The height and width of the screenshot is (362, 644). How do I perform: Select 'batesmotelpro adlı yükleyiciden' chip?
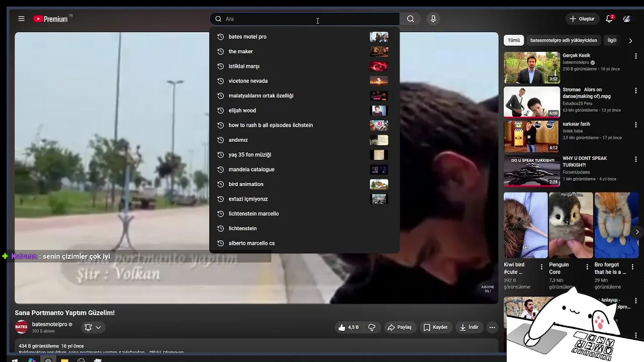563,40
